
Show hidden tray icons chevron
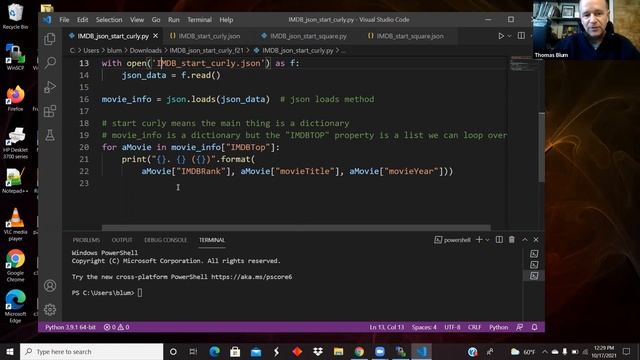click(x=544, y=351)
